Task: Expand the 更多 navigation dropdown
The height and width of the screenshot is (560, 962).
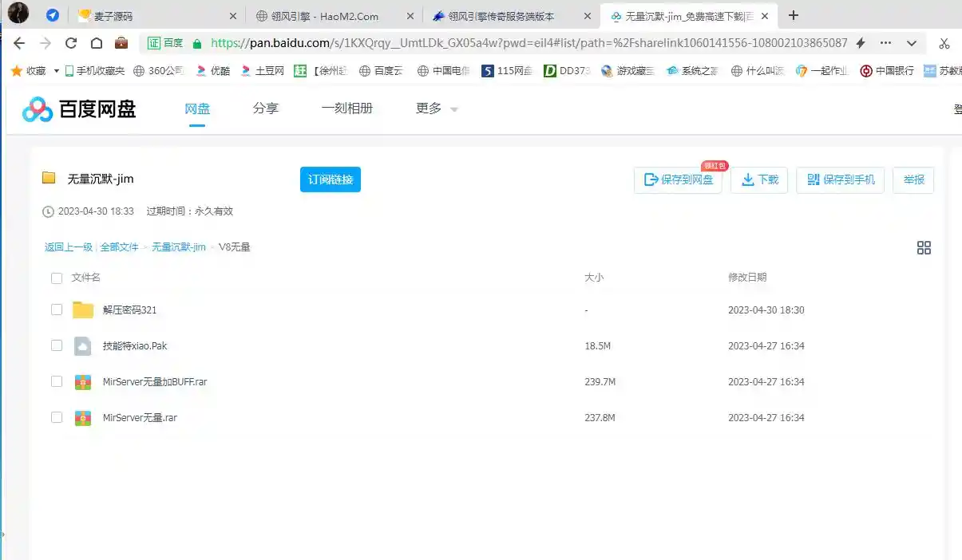Action: pyautogui.click(x=437, y=108)
